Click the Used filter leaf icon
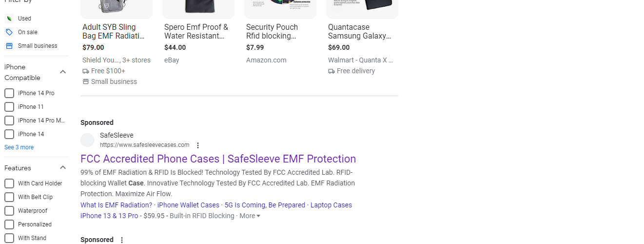The width and height of the screenshot is (644, 244). (9, 19)
